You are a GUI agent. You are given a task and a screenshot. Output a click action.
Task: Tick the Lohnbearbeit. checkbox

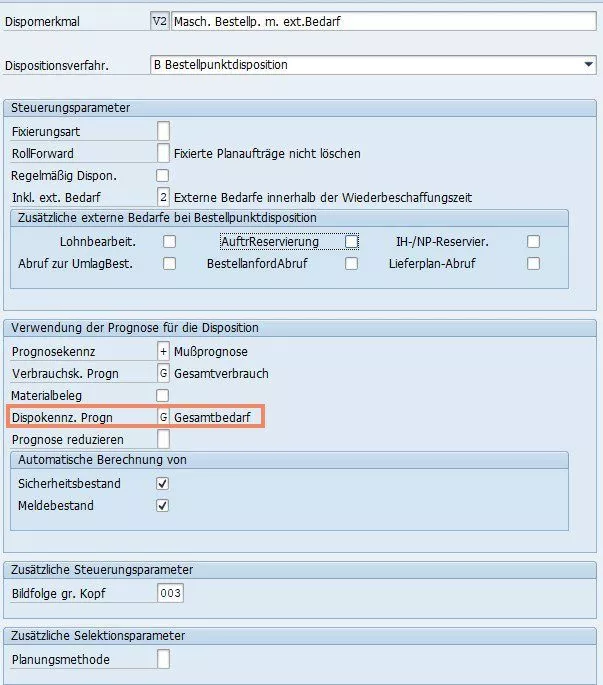pos(170,241)
